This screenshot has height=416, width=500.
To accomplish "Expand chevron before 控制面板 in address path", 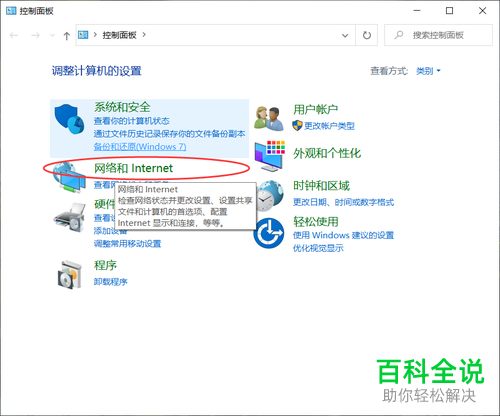I will pos(95,34).
